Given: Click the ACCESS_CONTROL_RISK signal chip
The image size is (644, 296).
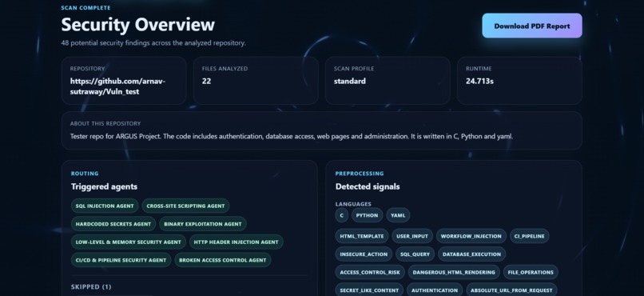Looking at the screenshot, I should (x=370, y=272).
